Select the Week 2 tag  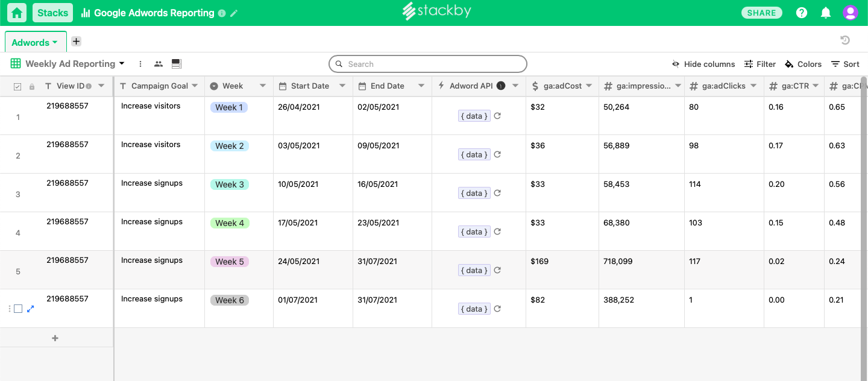pyautogui.click(x=230, y=146)
